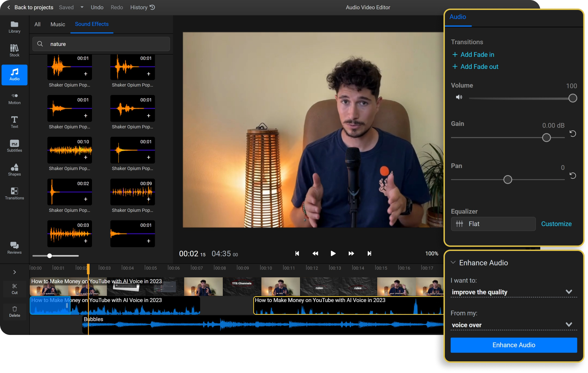The image size is (588, 373).
Task: Open the Flat equalizer preset selector
Action: [x=493, y=224]
